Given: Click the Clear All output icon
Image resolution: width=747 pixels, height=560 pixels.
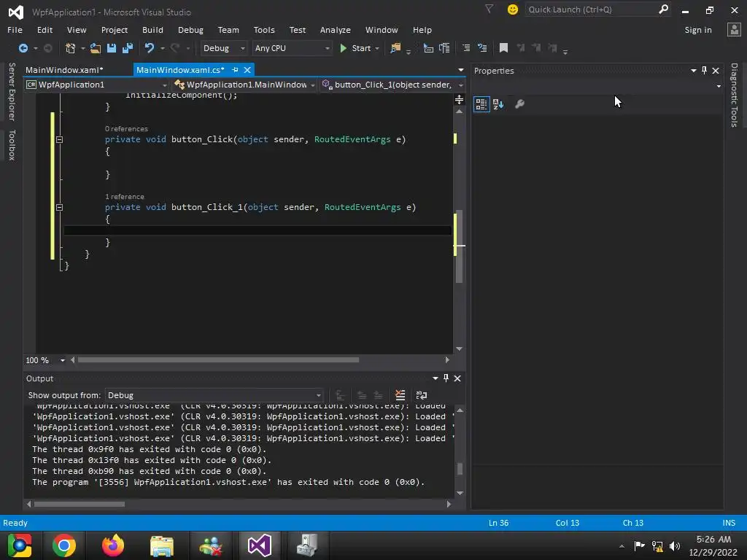Looking at the screenshot, I should [x=400, y=395].
